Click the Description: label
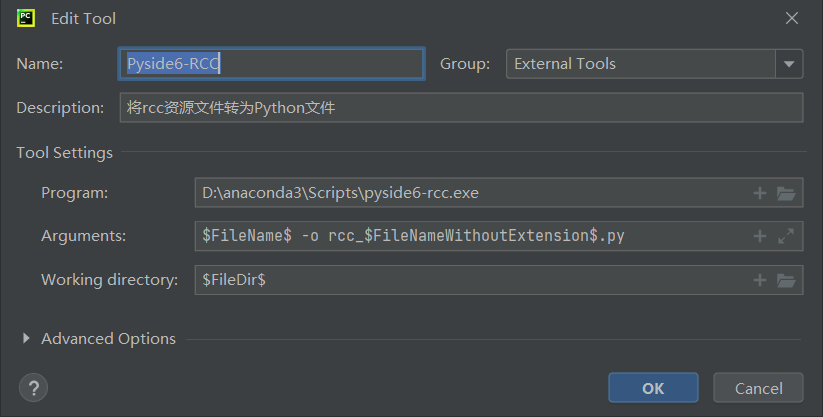The image size is (823, 417). [x=60, y=108]
